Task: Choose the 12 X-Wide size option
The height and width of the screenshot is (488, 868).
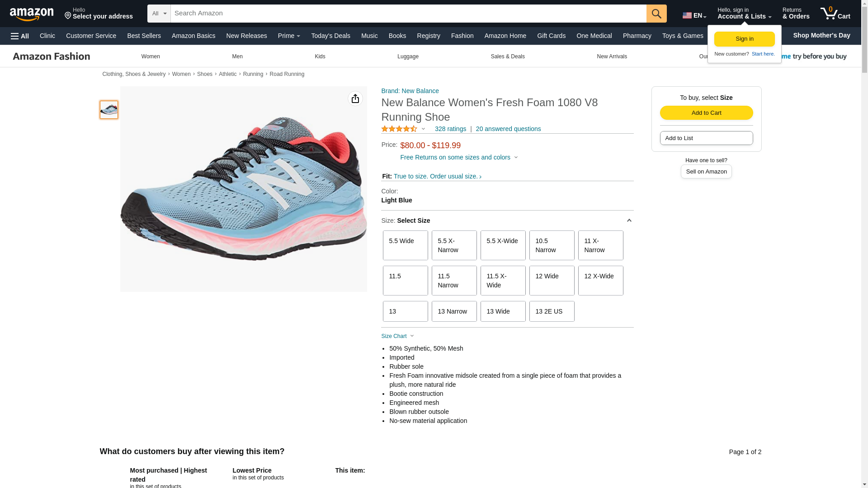Action: pos(600,281)
